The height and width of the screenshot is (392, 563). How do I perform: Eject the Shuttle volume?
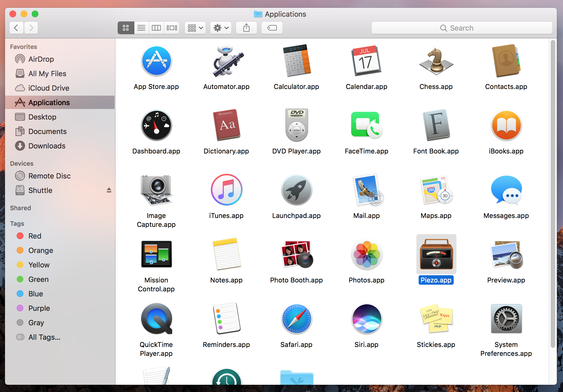(x=109, y=190)
